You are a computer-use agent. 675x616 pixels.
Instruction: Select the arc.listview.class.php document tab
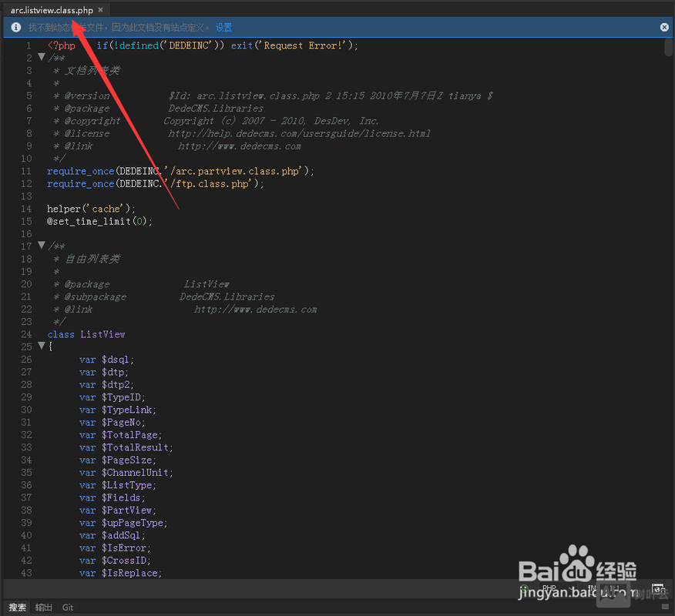(52, 10)
